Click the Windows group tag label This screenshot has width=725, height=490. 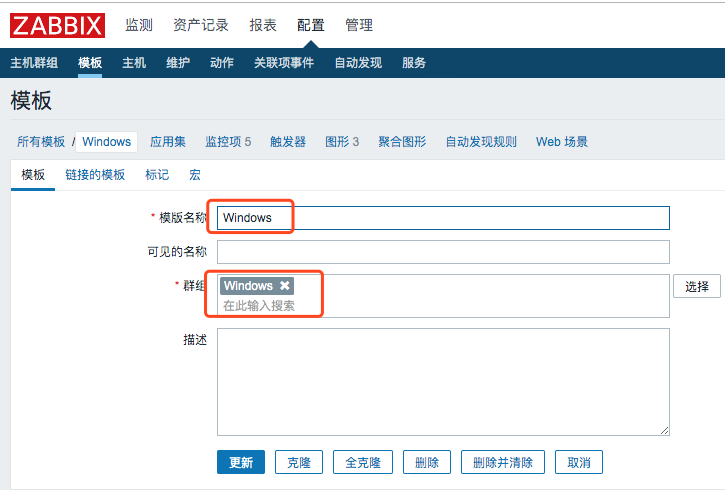(248, 286)
